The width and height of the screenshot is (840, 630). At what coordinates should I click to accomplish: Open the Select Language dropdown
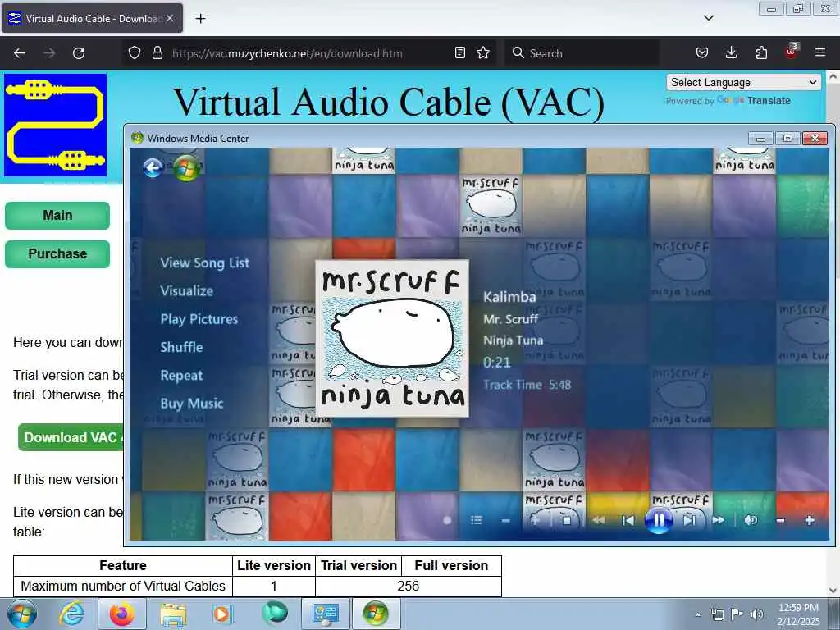coord(743,83)
